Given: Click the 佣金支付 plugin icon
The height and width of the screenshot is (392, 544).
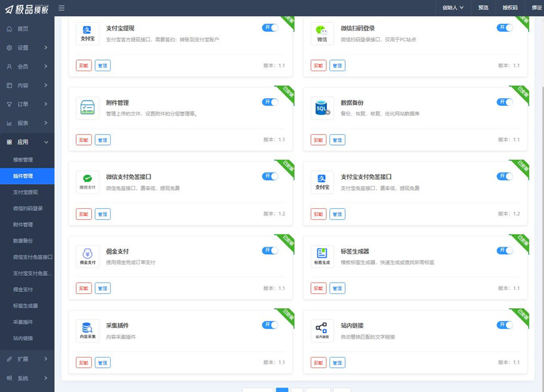Looking at the screenshot, I should (88, 256).
